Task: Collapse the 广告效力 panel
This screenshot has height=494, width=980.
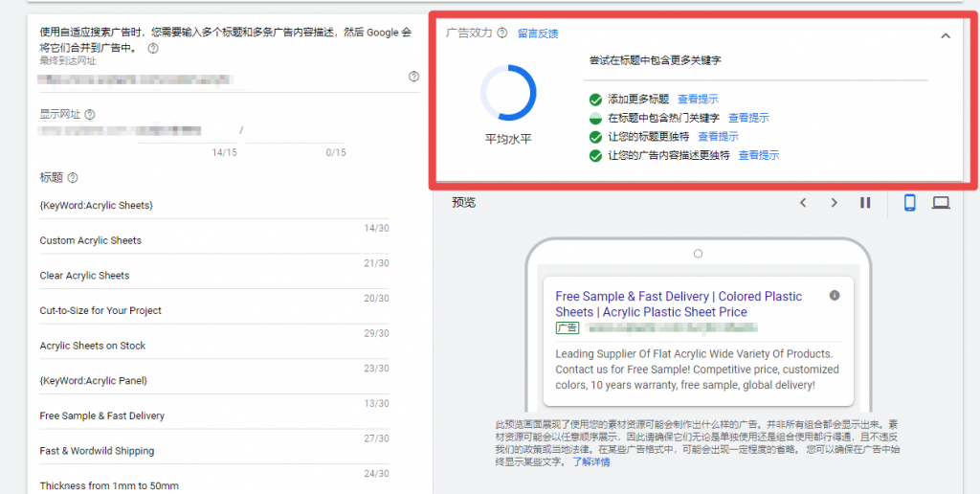Action: [946, 35]
